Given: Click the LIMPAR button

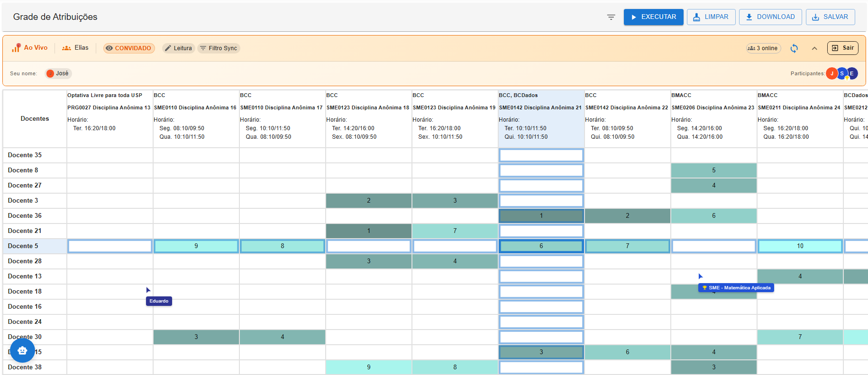Looking at the screenshot, I should pos(711,17).
